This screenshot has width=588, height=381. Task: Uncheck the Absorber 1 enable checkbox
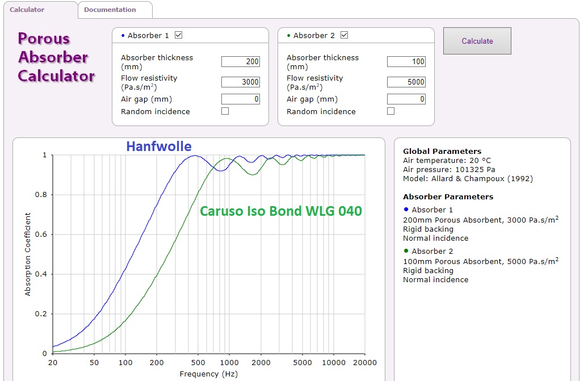pos(178,35)
